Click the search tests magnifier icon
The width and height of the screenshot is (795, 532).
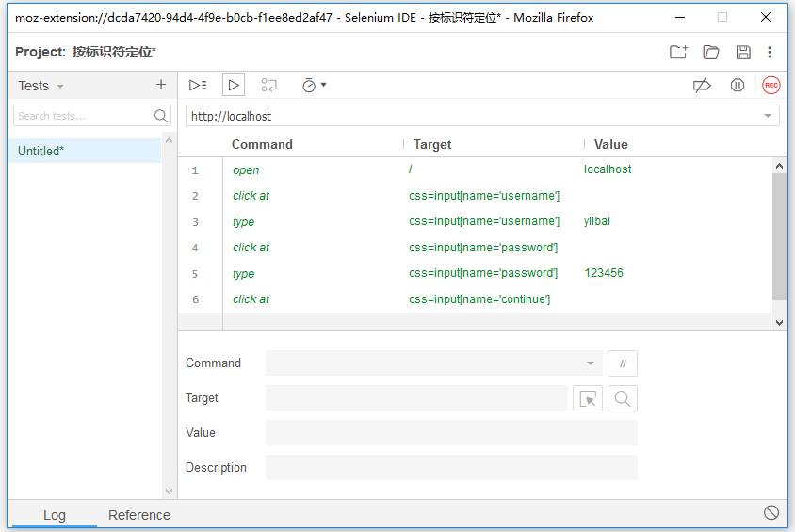(161, 116)
